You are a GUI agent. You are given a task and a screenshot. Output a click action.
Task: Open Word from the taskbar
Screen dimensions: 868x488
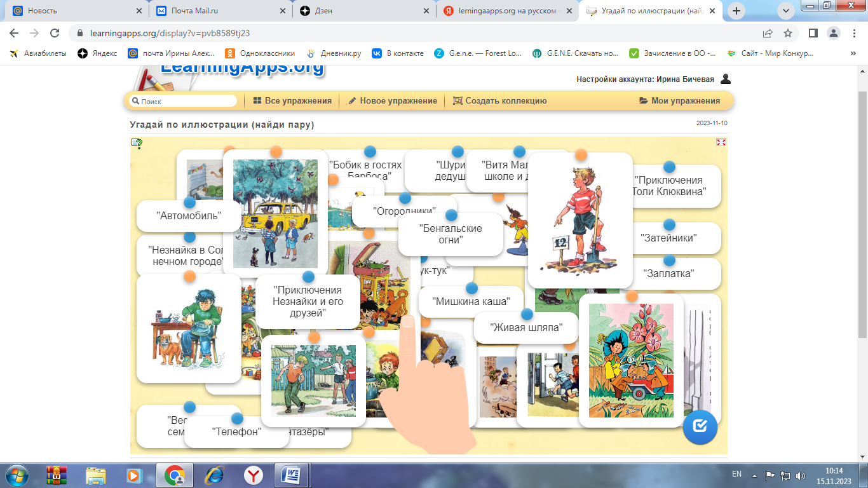(293, 475)
